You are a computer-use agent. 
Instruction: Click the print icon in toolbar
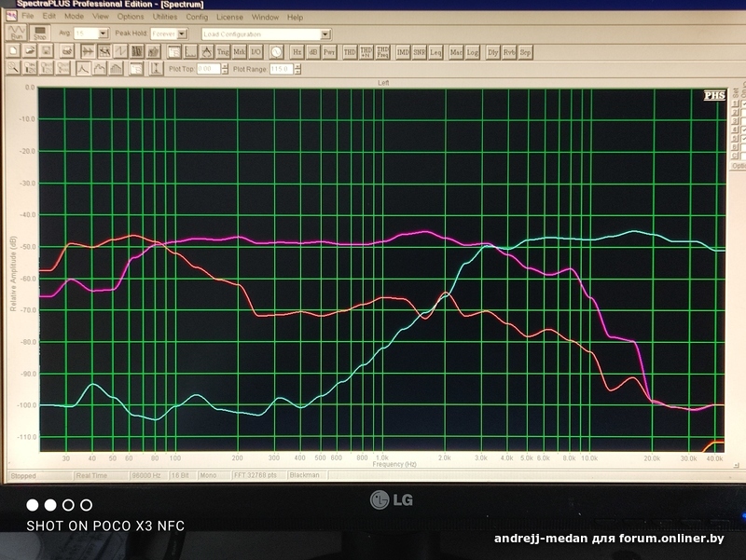(67, 51)
